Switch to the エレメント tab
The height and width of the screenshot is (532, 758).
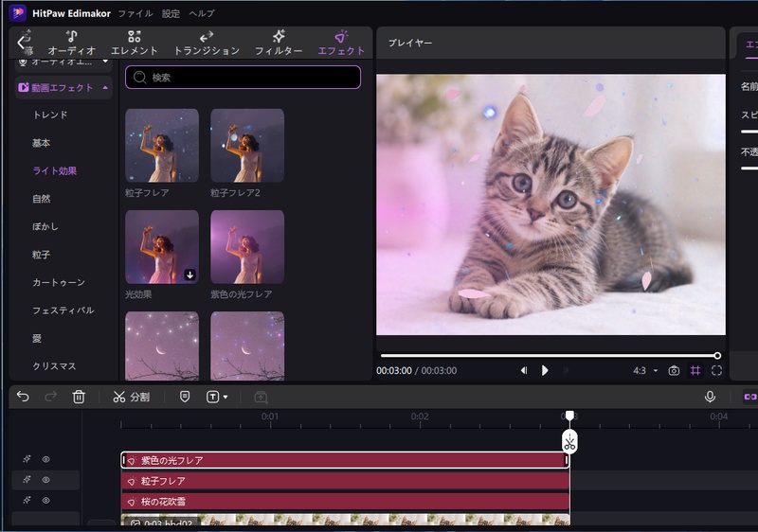click(135, 43)
